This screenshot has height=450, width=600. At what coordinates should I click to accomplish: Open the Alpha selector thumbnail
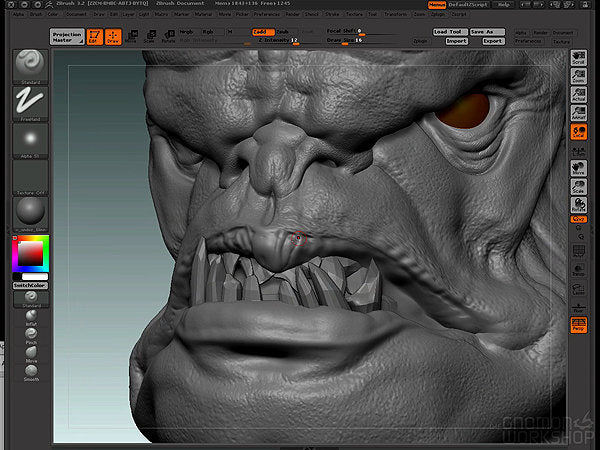click(28, 138)
